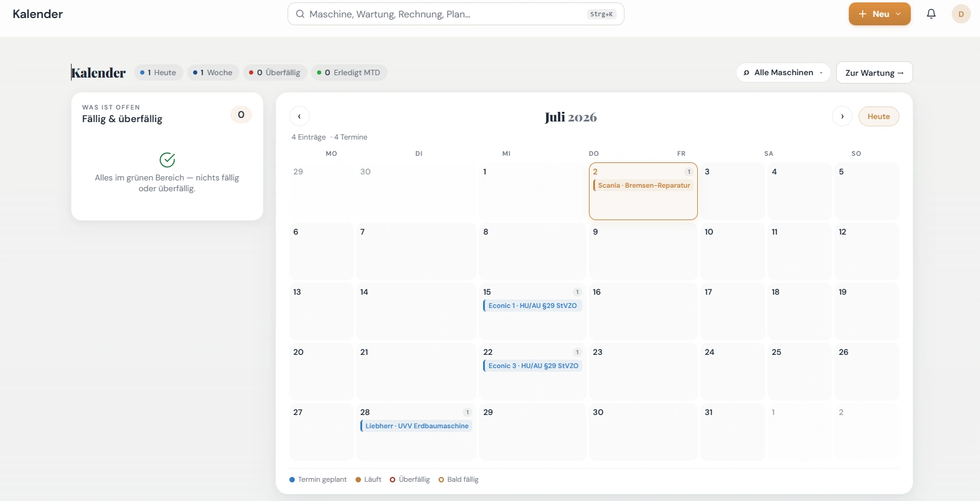980x501 pixels.
Task: Open the Econic 1 HU/AU event
Action: [532, 306]
